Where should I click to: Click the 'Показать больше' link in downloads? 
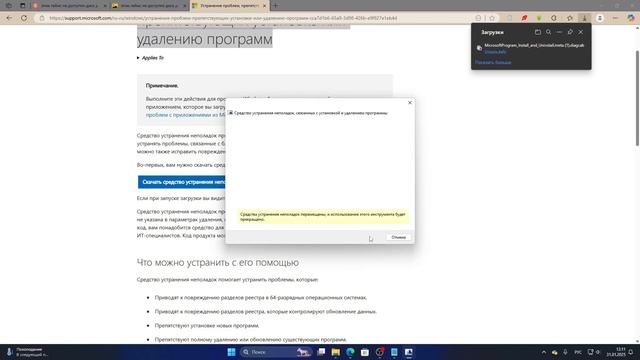(493, 62)
